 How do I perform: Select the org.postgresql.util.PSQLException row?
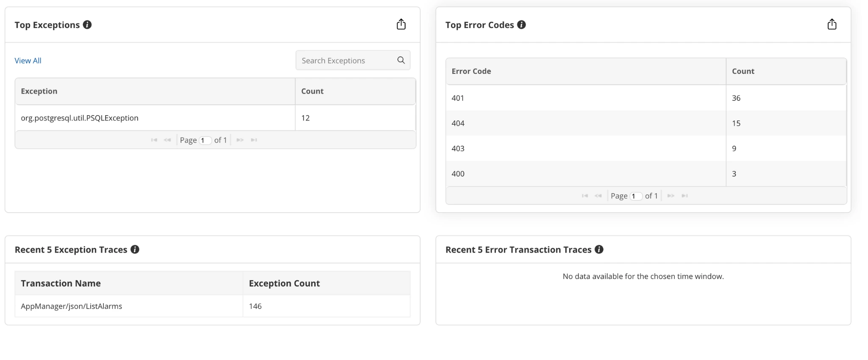pyautogui.click(x=80, y=118)
